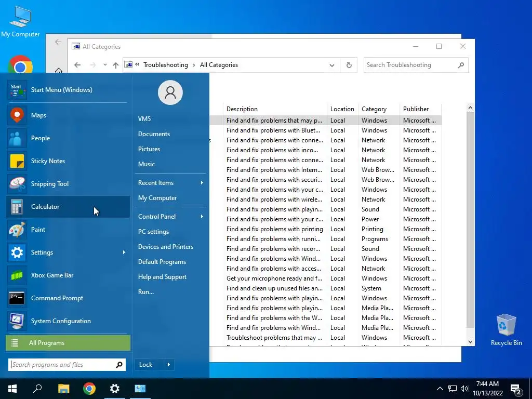Sort by Publisher column header
Viewport: 532px width, 399px height.
420,109
